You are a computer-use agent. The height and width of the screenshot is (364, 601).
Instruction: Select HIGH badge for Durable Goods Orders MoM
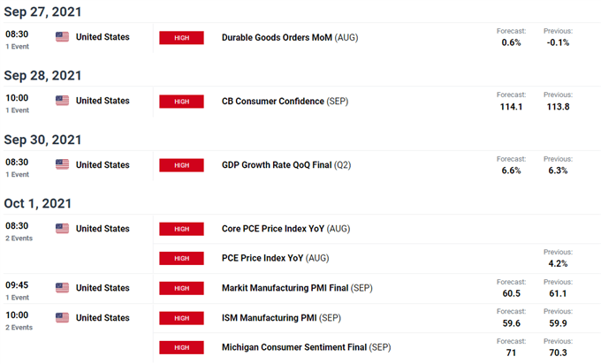click(x=182, y=38)
